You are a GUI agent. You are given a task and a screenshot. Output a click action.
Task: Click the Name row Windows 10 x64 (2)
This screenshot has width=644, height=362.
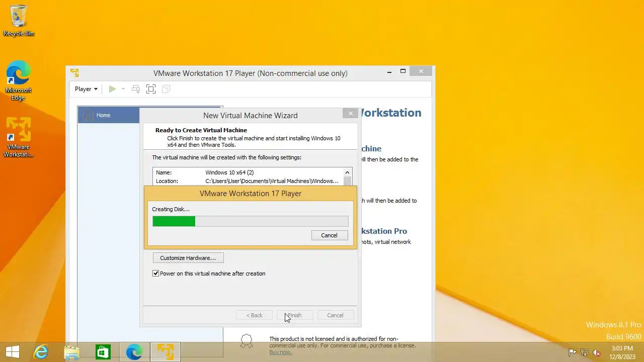coord(249,172)
